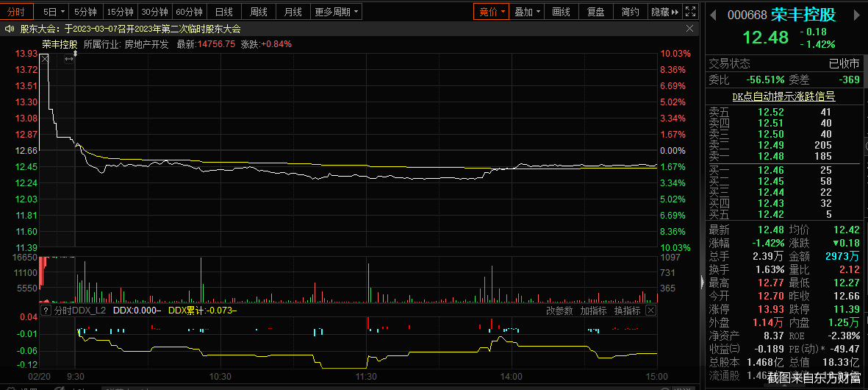
Task: Close the call auction box on chart
Action: (x=44, y=59)
